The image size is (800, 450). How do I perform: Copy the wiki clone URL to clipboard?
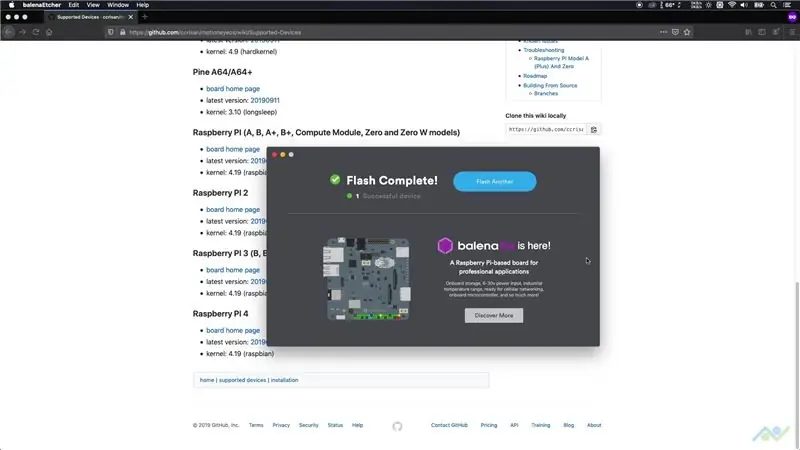click(593, 130)
